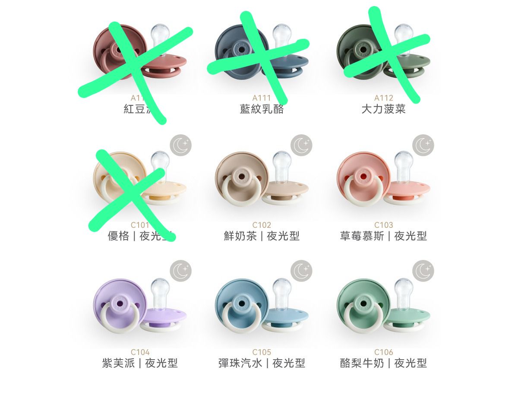This screenshot has width=518, height=420.
Task: Click the crossed-out dark blue 藍紋乳酪 pacifier
Action: click(262, 52)
